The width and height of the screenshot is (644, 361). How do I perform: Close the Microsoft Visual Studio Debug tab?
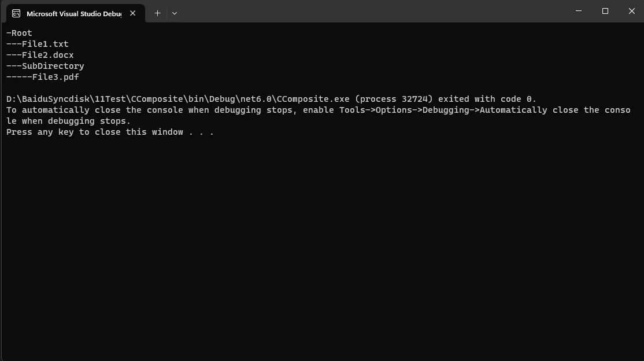(x=132, y=13)
